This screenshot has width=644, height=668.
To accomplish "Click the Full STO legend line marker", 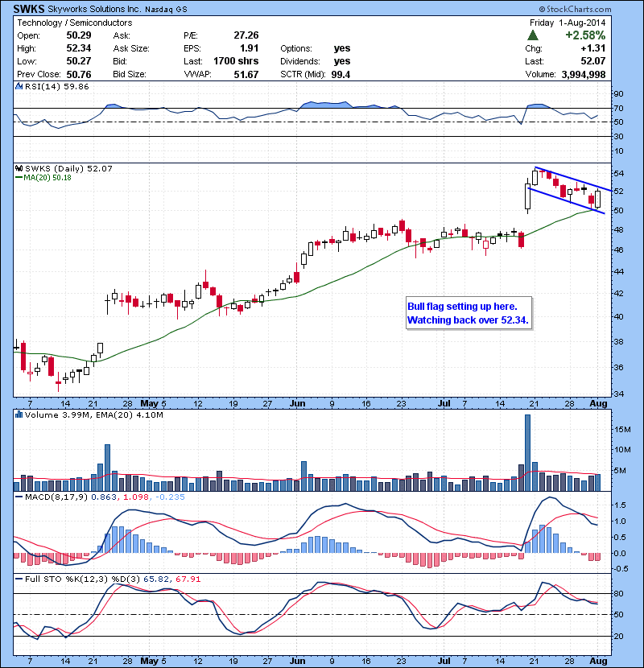I will [x=19, y=579].
